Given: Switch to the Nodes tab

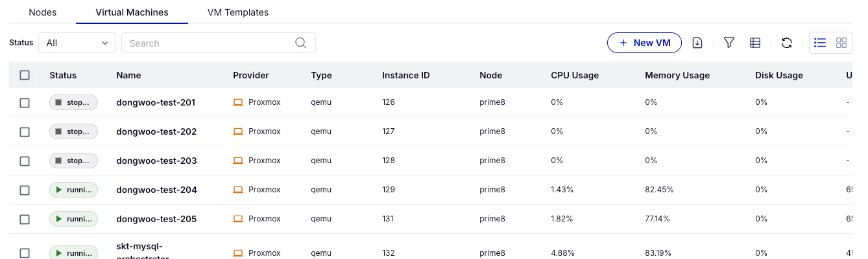Looking at the screenshot, I should tap(43, 12).
